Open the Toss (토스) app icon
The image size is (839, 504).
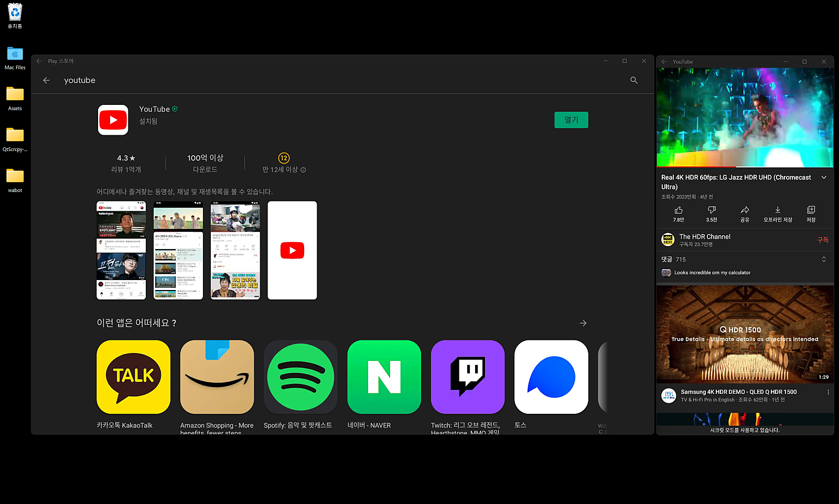point(551,377)
